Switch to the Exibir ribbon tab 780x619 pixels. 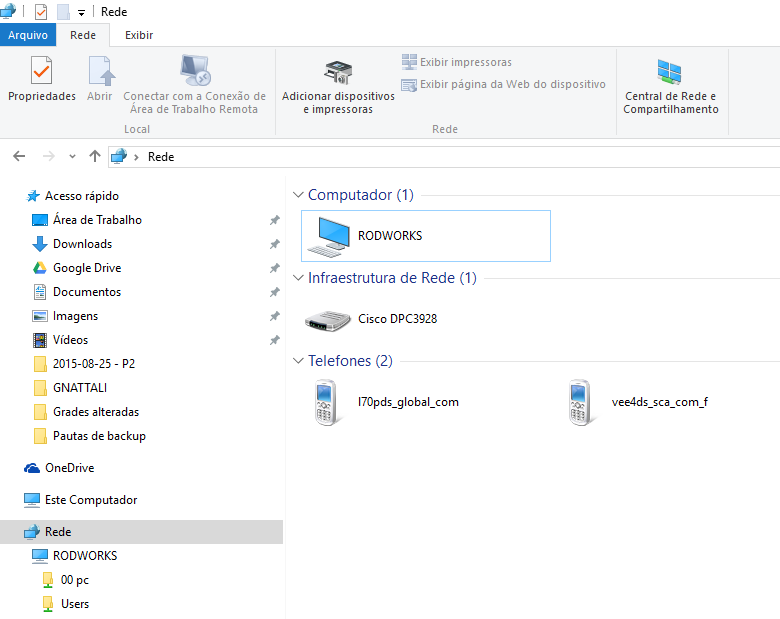pos(139,35)
